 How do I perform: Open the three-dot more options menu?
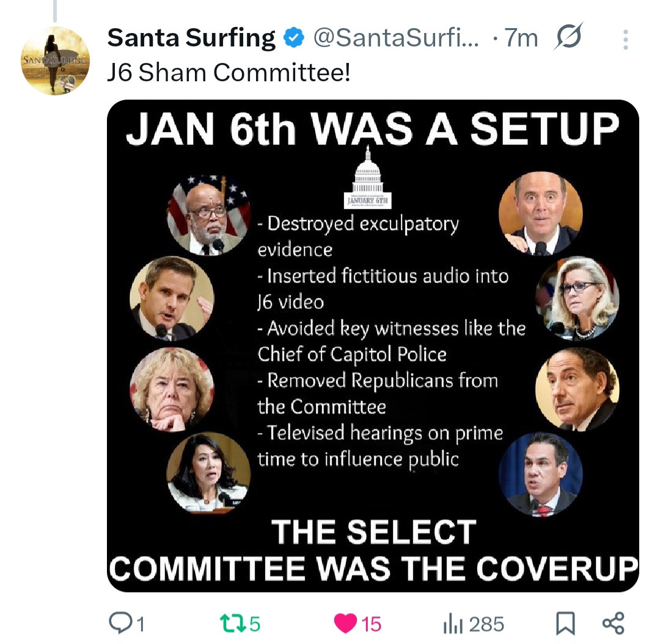coord(625,40)
